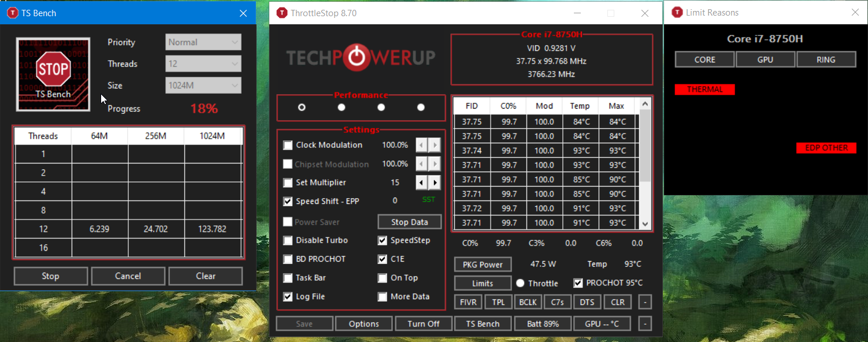
Task: Switch to CORE in Limit Reasons
Action: [705, 60]
